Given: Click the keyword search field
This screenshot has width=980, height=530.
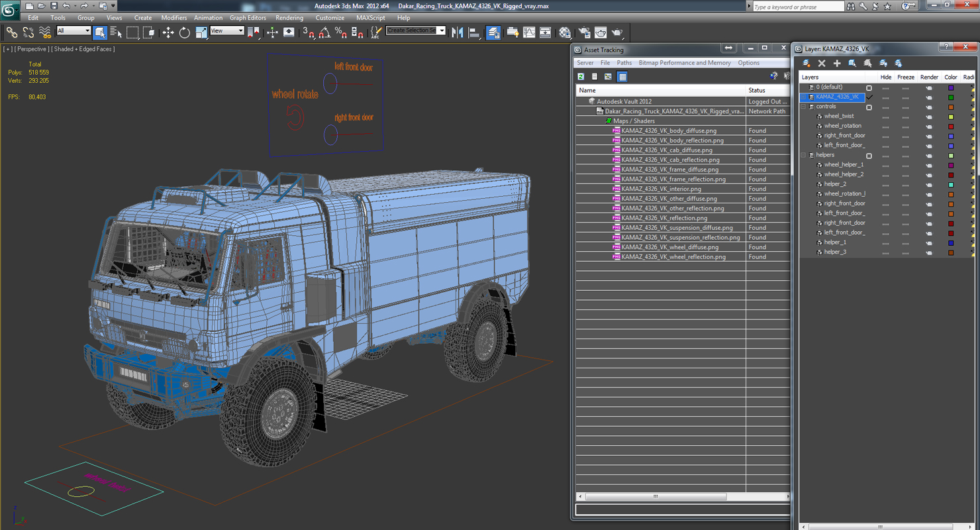Looking at the screenshot, I should tap(798, 7).
